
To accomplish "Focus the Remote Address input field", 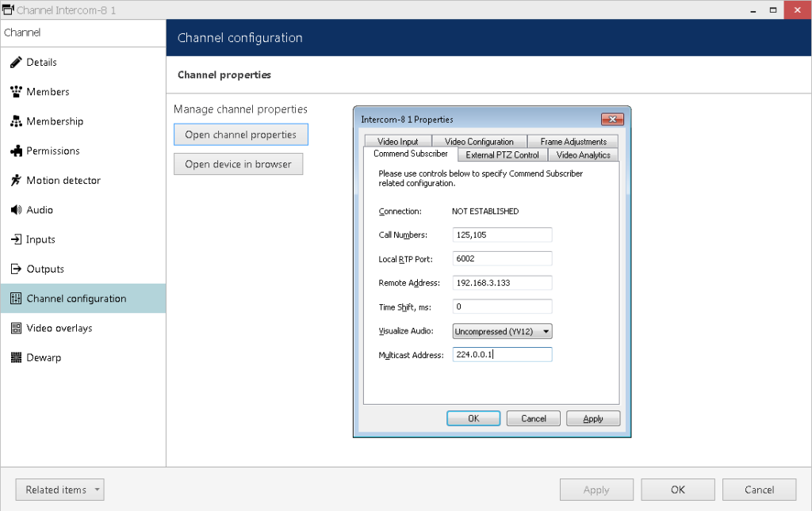I will pyautogui.click(x=502, y=283).
